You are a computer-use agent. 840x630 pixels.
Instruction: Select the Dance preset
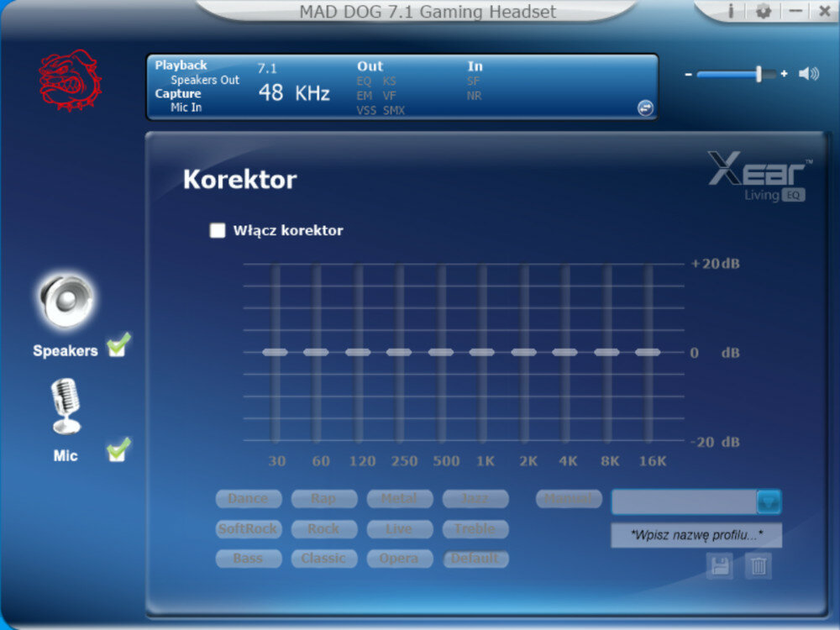[249, 499]
